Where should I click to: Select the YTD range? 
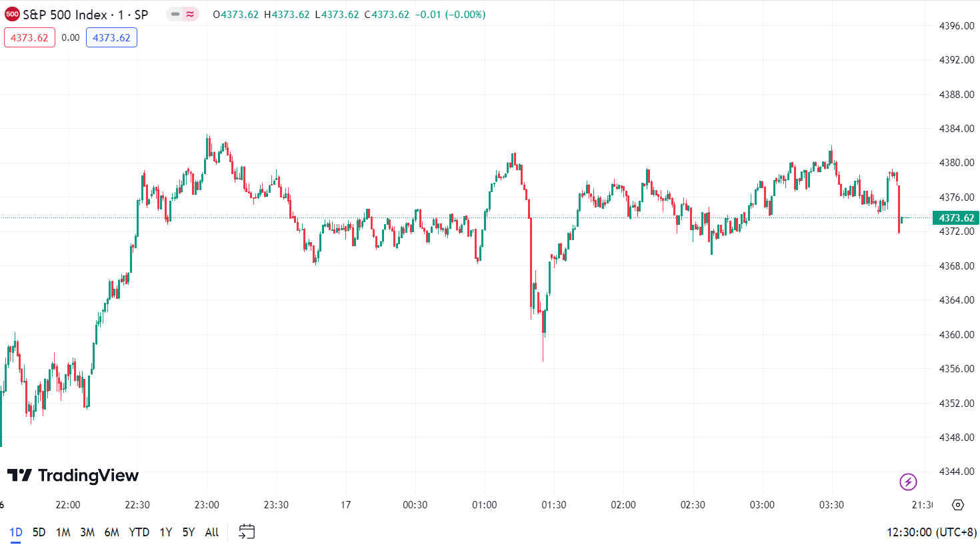139,532
